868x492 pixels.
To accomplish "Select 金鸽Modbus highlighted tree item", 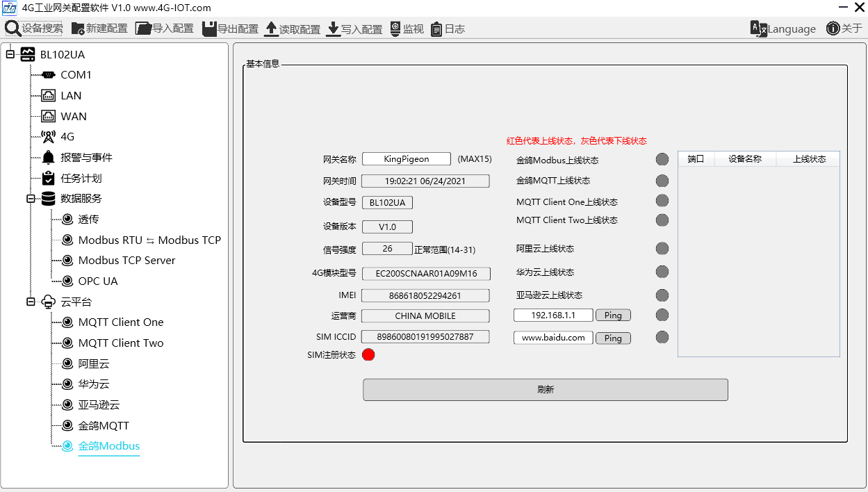I will click(109, 446).
